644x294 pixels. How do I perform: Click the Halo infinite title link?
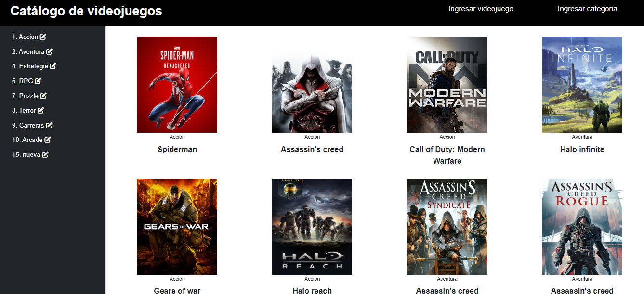pos(582,149)
